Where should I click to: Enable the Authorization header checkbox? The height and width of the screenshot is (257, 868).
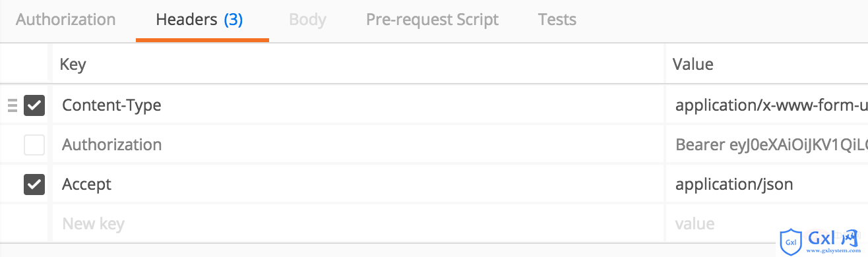coord(34,145)
